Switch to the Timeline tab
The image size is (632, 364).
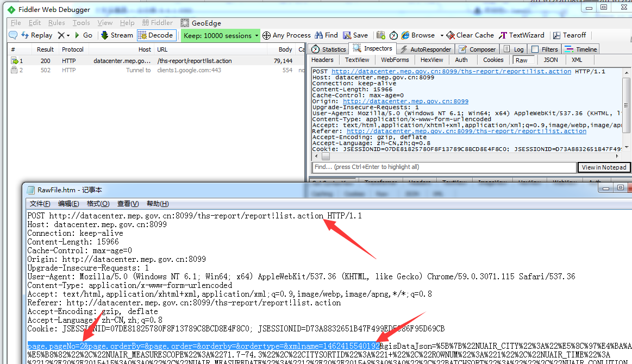click(x=581, y=49)
